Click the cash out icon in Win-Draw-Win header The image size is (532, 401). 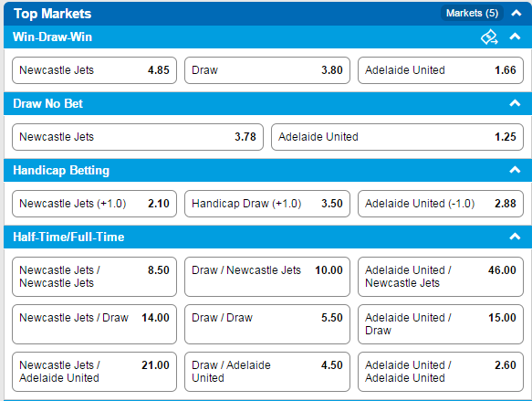[x=489, y=37]
